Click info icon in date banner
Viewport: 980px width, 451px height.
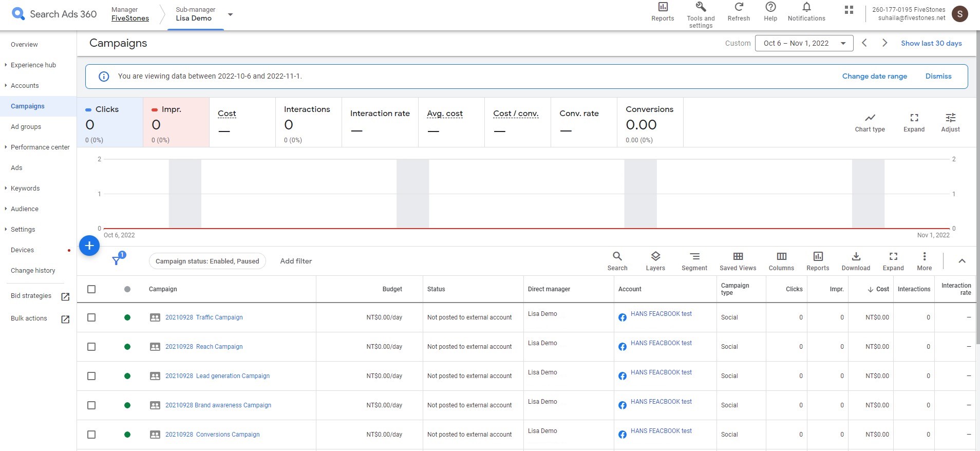tap(104, 77)
